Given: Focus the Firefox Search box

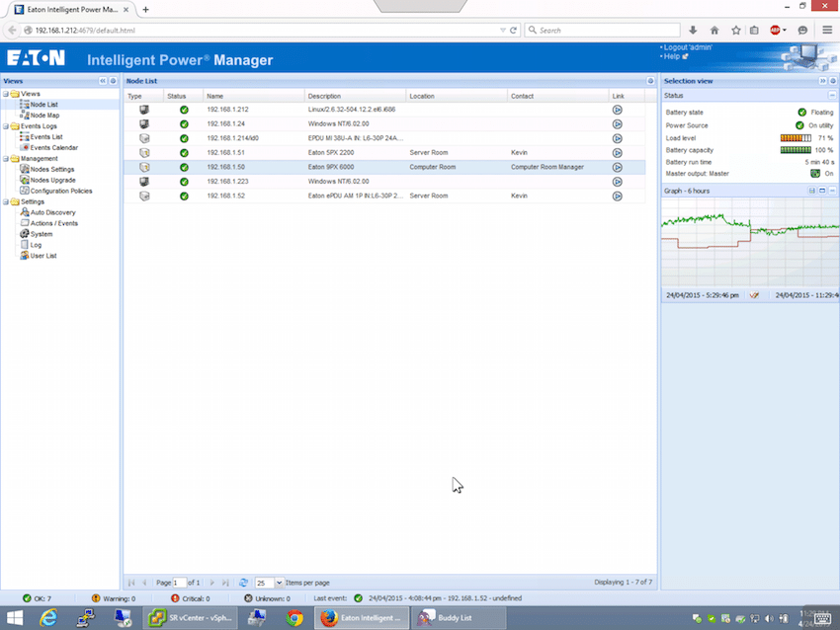Looking at the screenshot, I should 603,31.
